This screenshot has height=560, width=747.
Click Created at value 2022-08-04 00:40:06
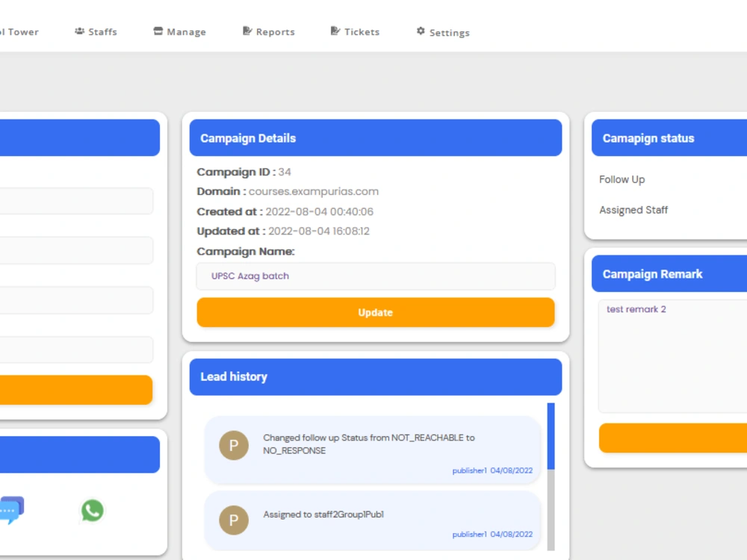319,211
